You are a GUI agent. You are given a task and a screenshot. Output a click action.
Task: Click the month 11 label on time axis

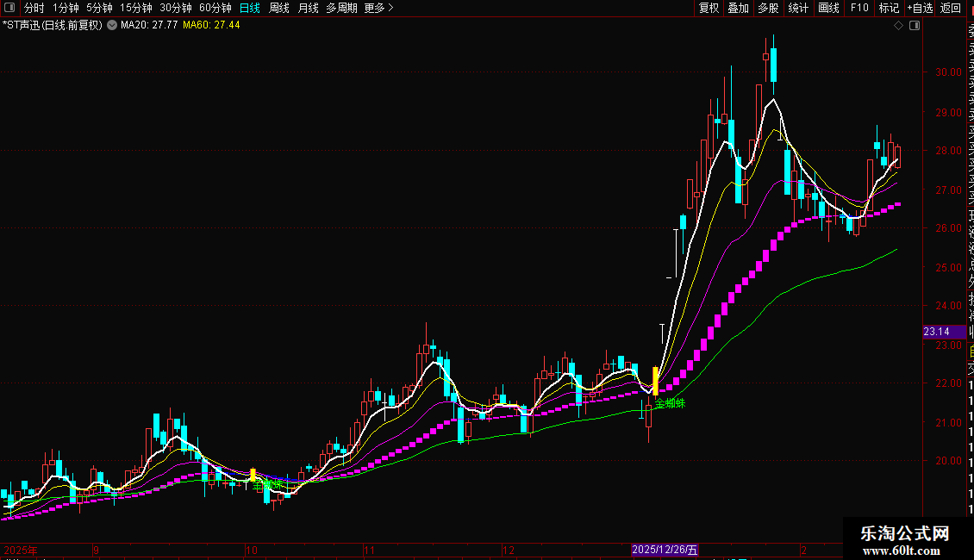[x=370, y=550]
